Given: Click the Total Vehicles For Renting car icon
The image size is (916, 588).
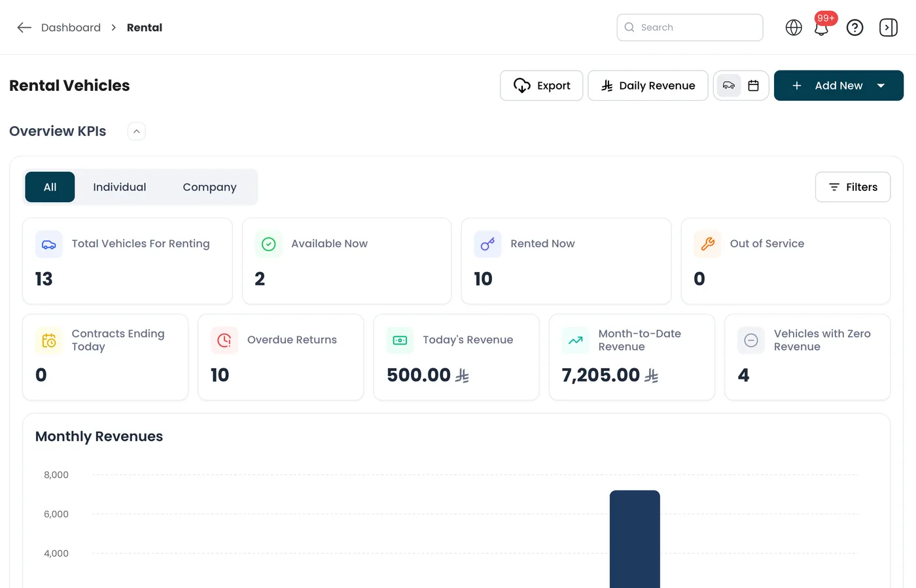Looking at the screenshot, I should coord(49,244).
